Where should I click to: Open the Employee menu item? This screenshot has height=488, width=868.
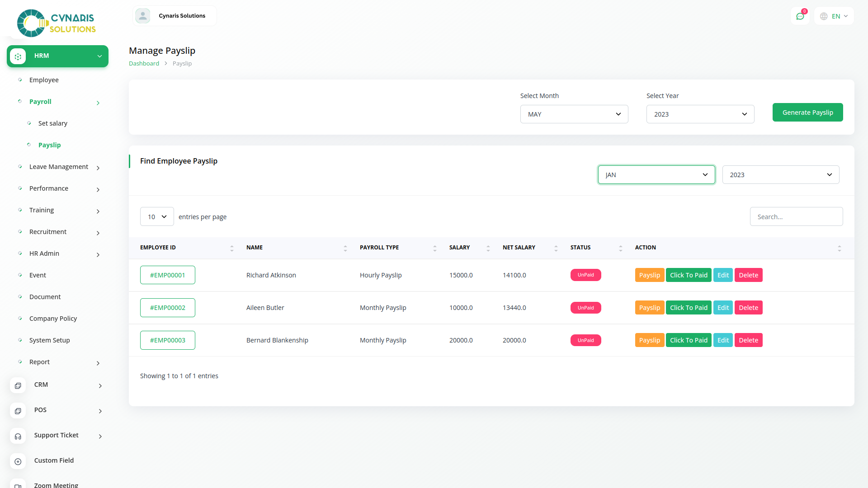(x=44, y=80)
